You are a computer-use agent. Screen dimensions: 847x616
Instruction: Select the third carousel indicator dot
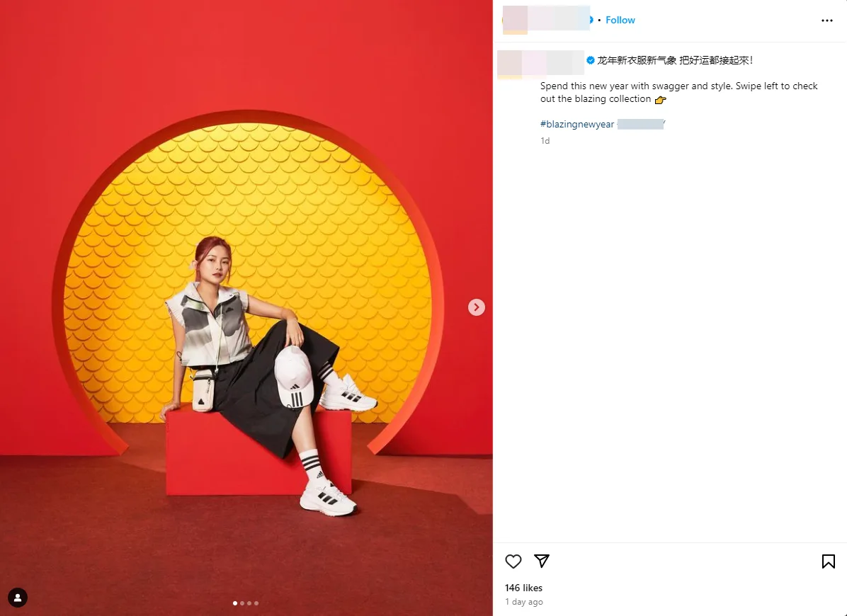click(249, 603)
